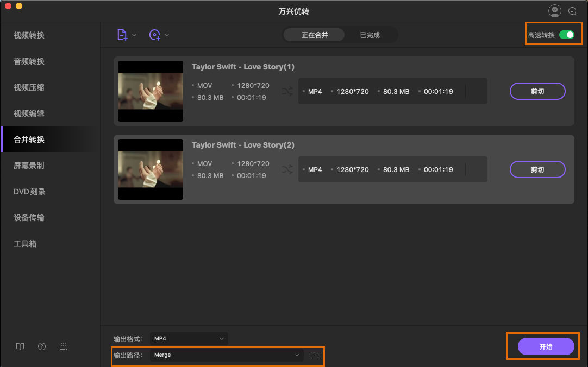Select 视频压缩 in the sidebar
Image resolution: width=588 pixels, height=367 pixels.
click(x=29, y=87)
